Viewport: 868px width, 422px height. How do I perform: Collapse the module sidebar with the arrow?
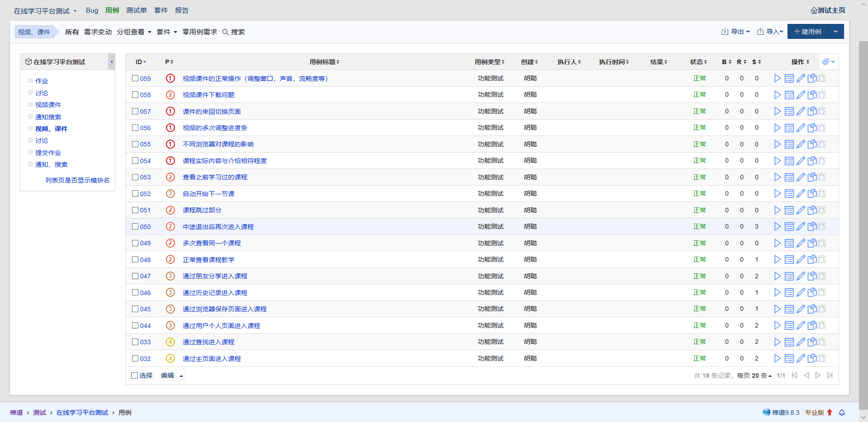(x=112, y=62)
